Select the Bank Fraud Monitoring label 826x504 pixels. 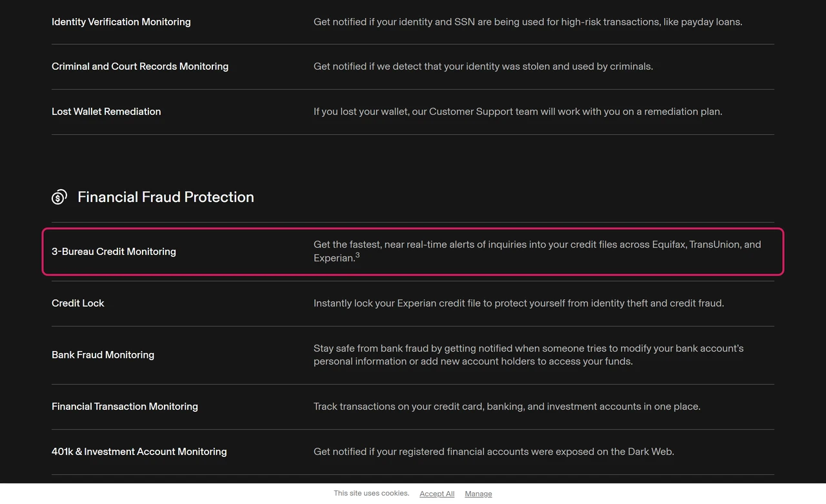pyautogui.click(x=103, y=355)
